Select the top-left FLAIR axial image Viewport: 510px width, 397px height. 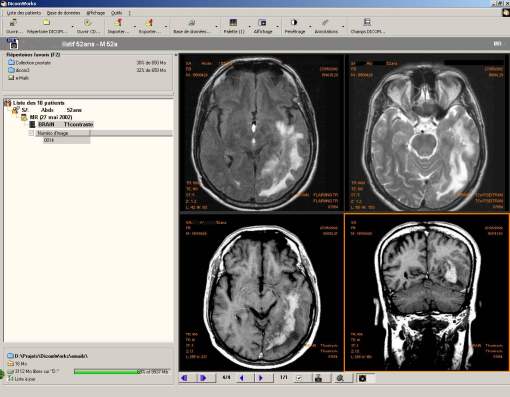pyautogui.click(x=261, y=133)
